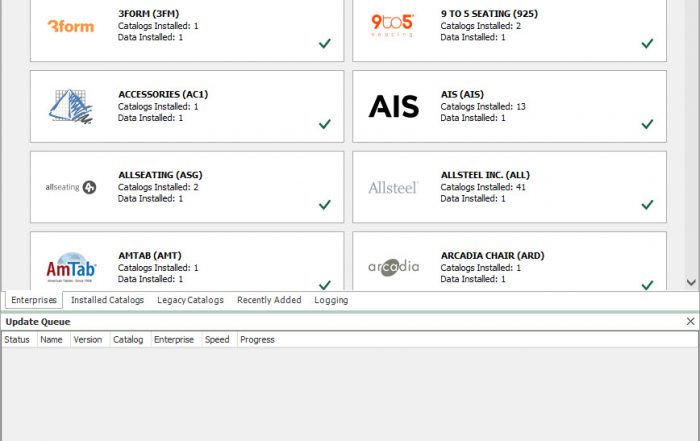The width and height of the screenshot is (700, 441).
Task: Click the 3form logo
Action: tap(71, 26)
